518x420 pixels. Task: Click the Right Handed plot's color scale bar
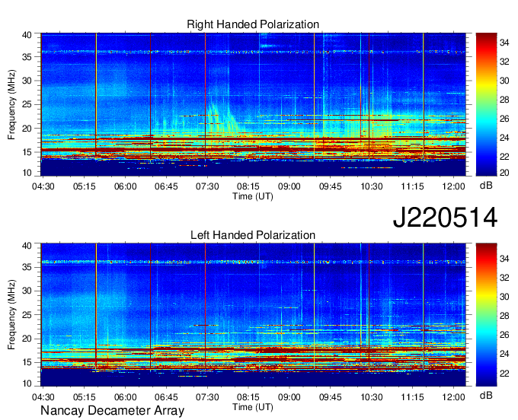486,104
